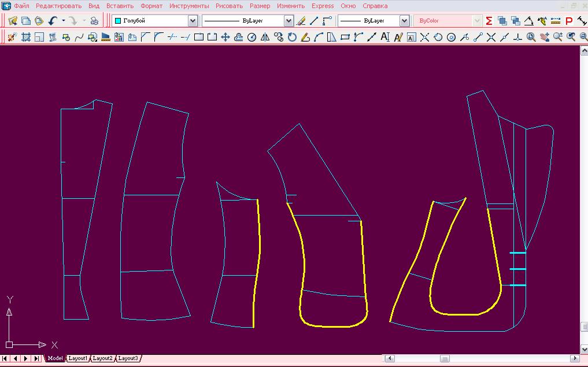This screenshot has width=588, height=367.
Task: Click the Mirror tool icon
Action: click(x=265, y=38)
